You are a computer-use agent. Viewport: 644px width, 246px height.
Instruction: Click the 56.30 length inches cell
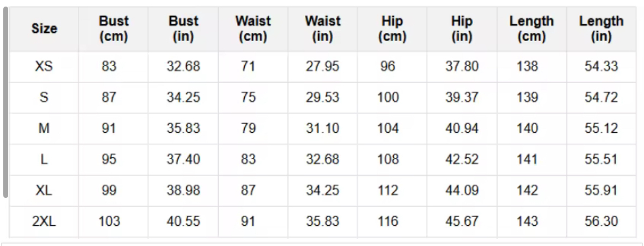[x=601, y=221]
